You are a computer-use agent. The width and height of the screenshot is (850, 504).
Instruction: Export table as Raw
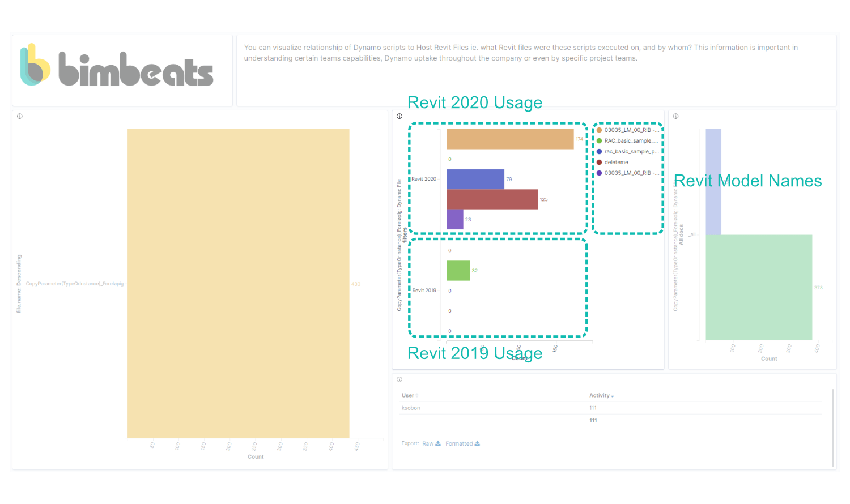click(x=431, y=443)
